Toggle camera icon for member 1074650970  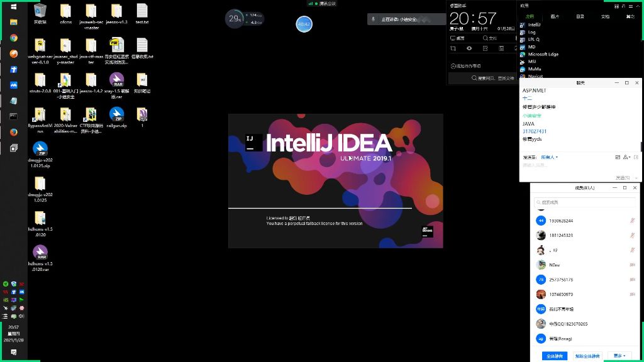[633, 294]
